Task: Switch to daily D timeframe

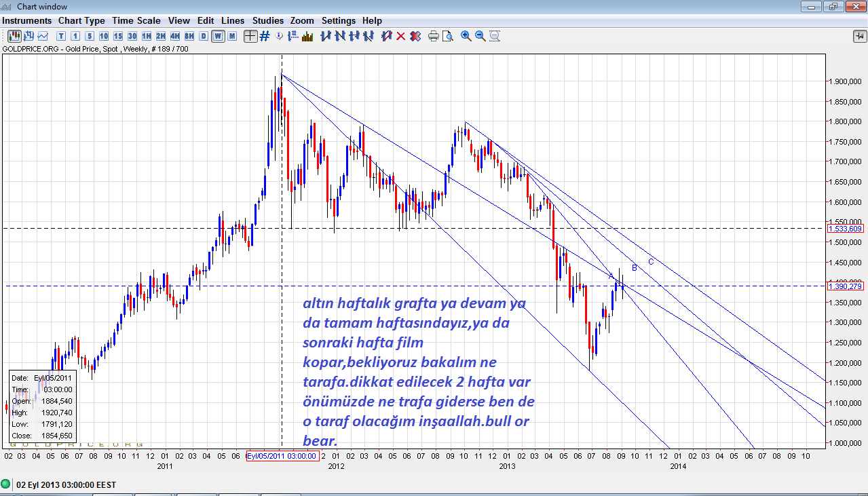Action: pos(204,36)
